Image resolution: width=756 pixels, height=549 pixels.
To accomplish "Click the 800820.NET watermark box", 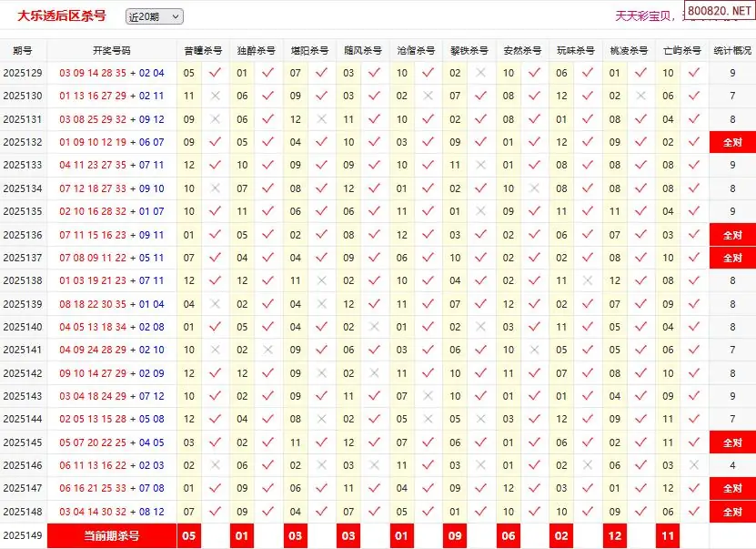I will tap(719, 11).
